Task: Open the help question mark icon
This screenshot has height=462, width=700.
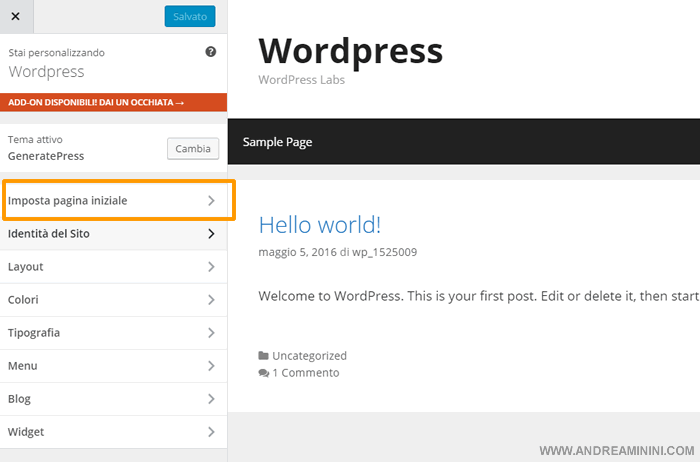Action: (x=211, y=52)
